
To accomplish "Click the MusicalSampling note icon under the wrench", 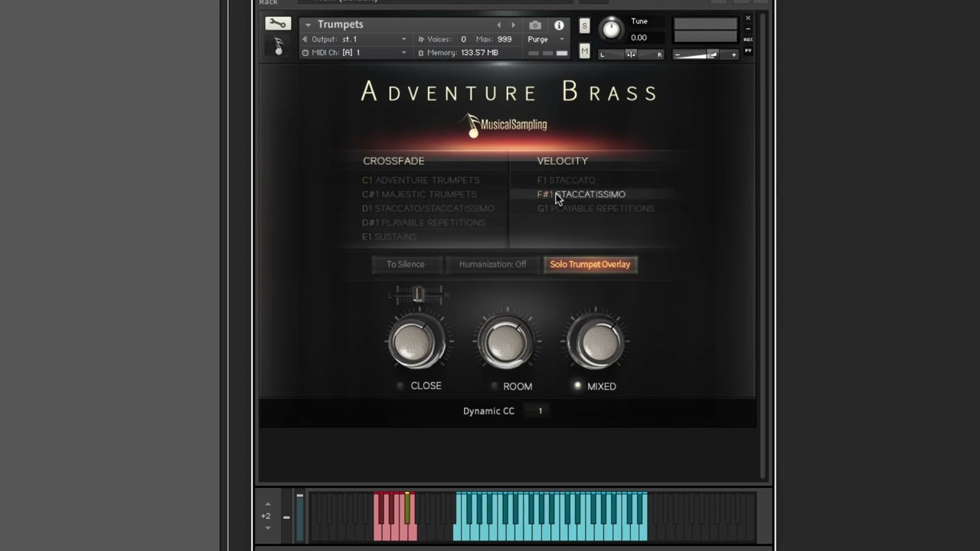I will pyautogui.click(x=279, y=47).
